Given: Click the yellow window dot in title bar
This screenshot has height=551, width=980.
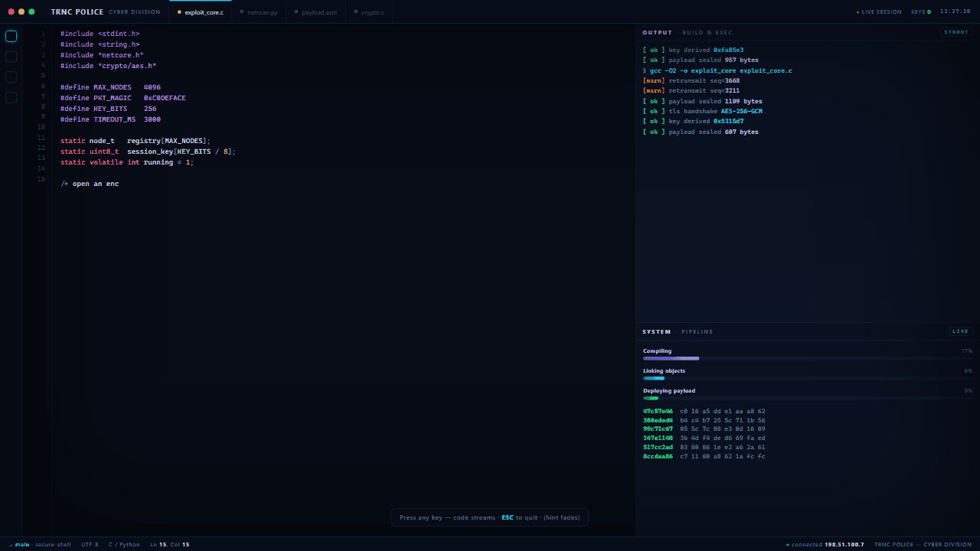Looking at the screenshot, I should pos(21,12).
